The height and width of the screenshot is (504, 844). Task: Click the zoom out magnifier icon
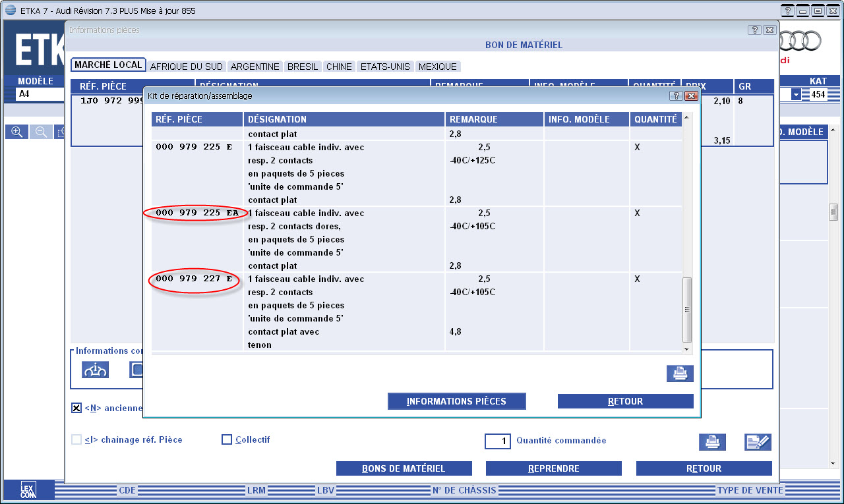coord(41,132)
